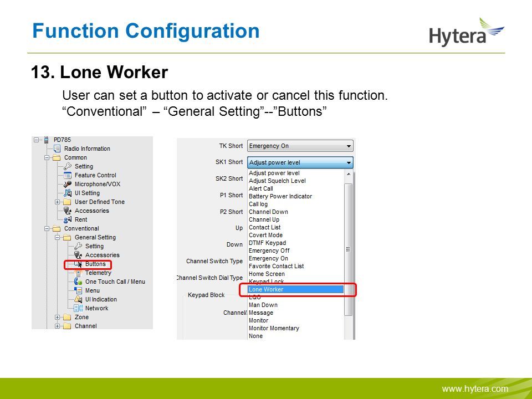Click the Telemetry icon
Viewport: 532px width, 399px height.
78,273
